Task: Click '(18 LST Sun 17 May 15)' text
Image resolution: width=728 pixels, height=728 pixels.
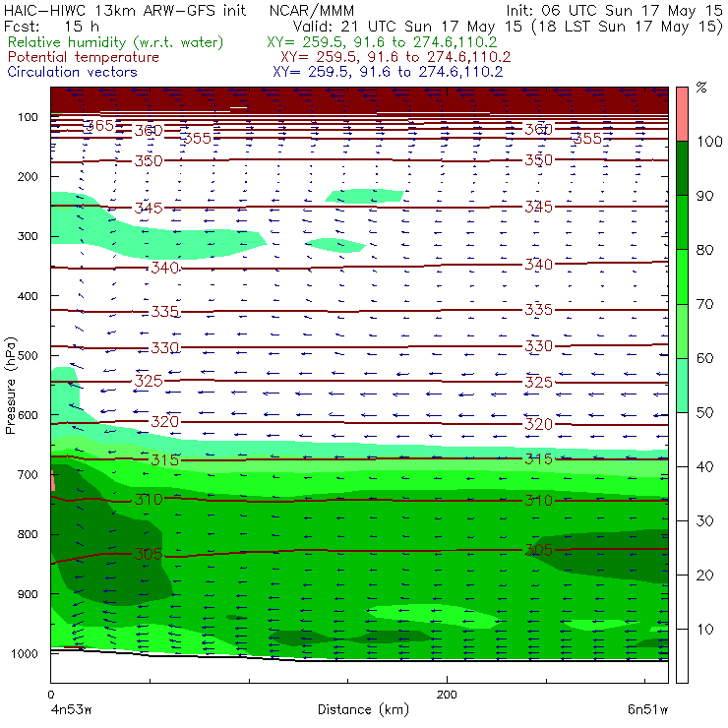Action: [627, 27]
